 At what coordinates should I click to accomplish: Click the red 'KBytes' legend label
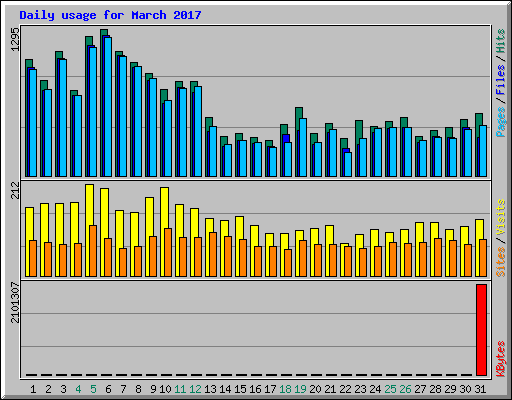[500, 359]
